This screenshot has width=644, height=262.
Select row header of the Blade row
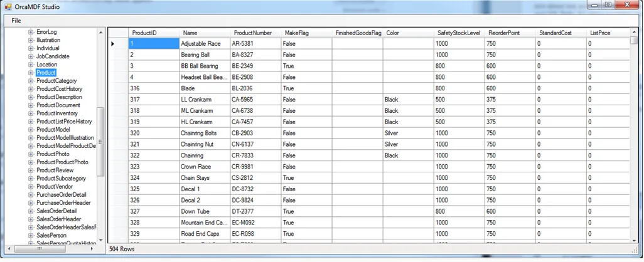117,88
